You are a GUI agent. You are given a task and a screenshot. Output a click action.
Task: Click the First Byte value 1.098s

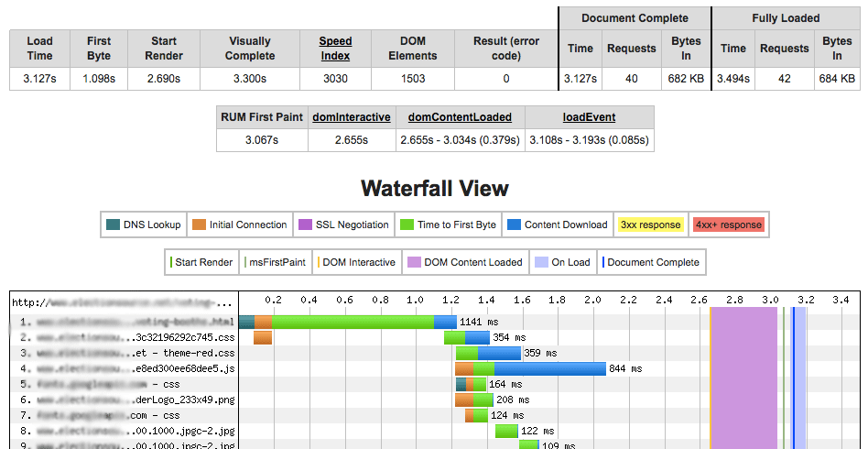click(x=99, y=79)
